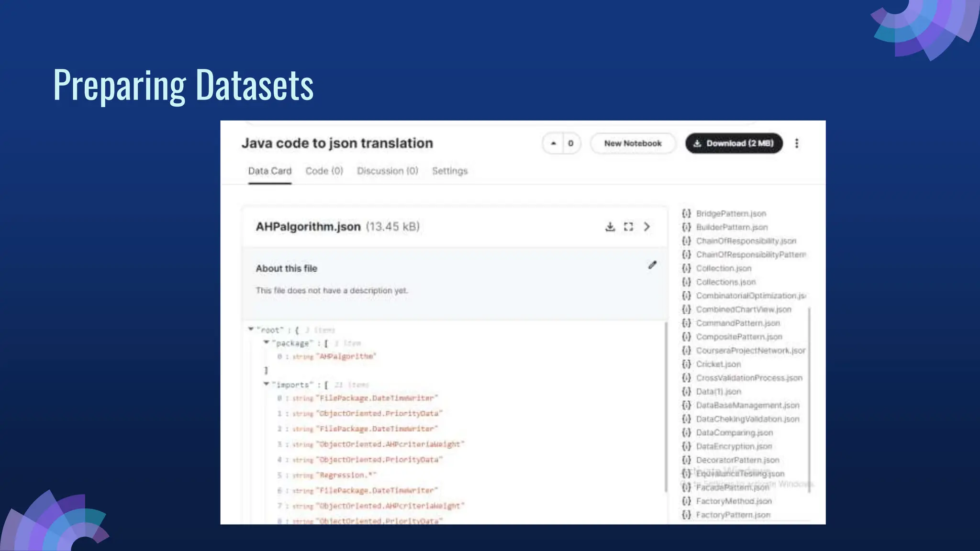Collapse the "root" JSON node

tap(251, 329)
